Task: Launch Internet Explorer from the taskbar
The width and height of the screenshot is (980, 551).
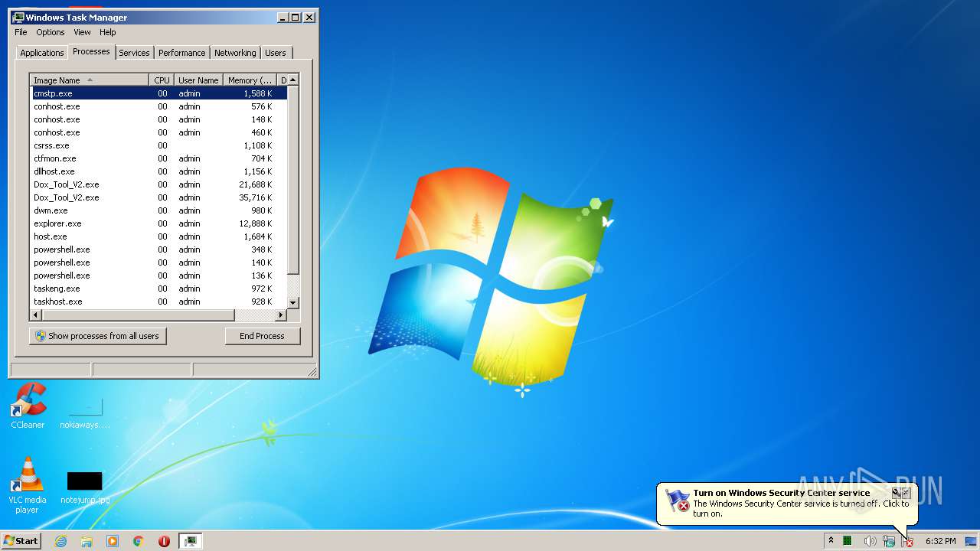Action: coord(61,541)
